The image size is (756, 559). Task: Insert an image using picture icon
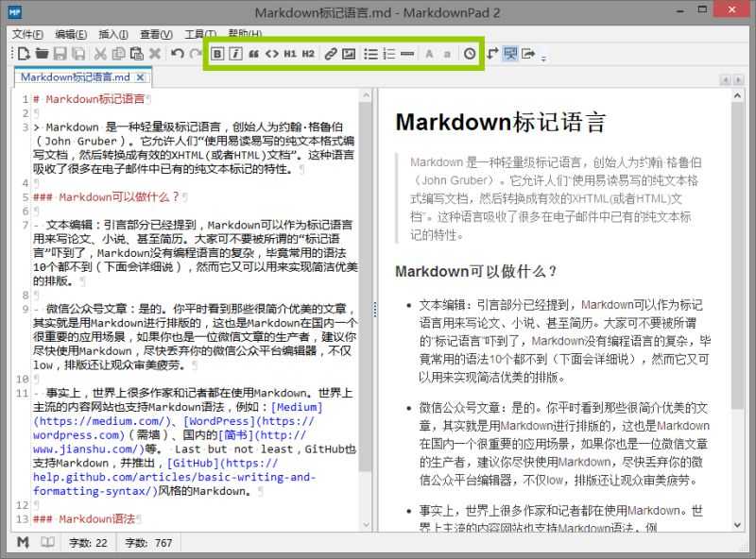pos(349,54)
